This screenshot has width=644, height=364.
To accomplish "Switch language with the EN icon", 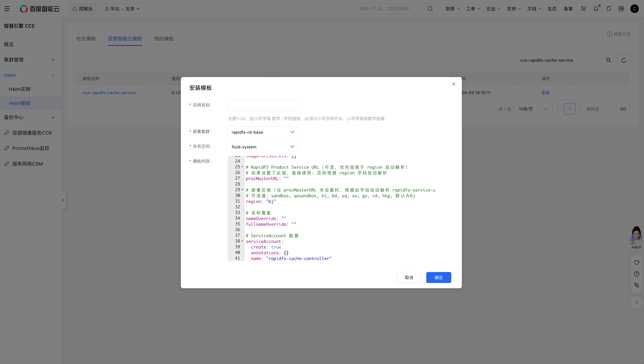I will point(621,9).
